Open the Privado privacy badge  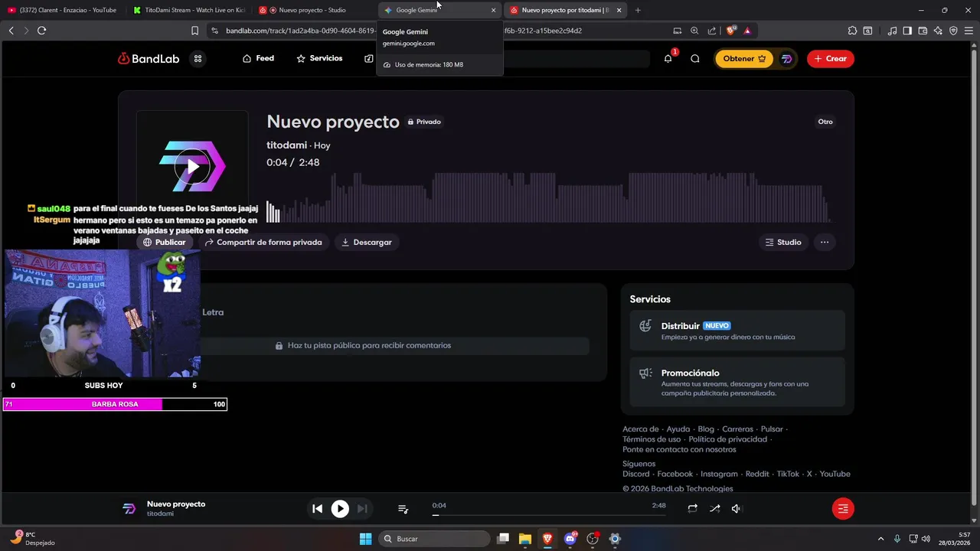(x=424, y=122)
